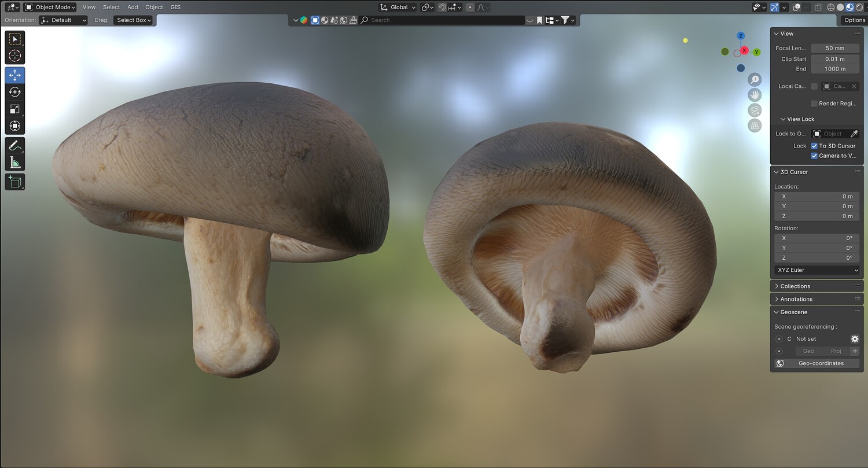Select the Annotate pencil tool
The image size is (868, 468).
click(15, 145)
